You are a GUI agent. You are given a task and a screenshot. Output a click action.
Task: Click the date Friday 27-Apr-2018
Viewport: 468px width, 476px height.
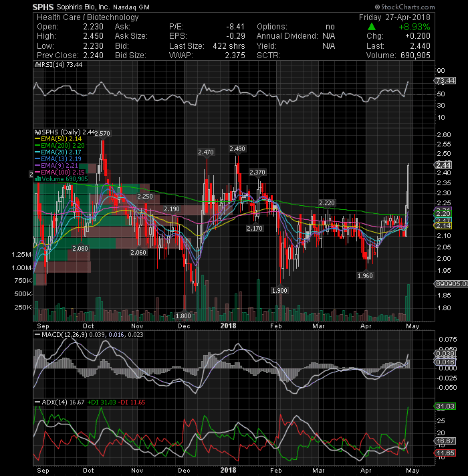(394, 17)
